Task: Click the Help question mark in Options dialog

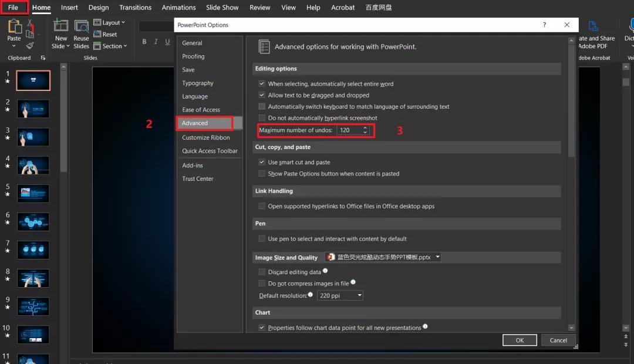Action: [544, 25]
